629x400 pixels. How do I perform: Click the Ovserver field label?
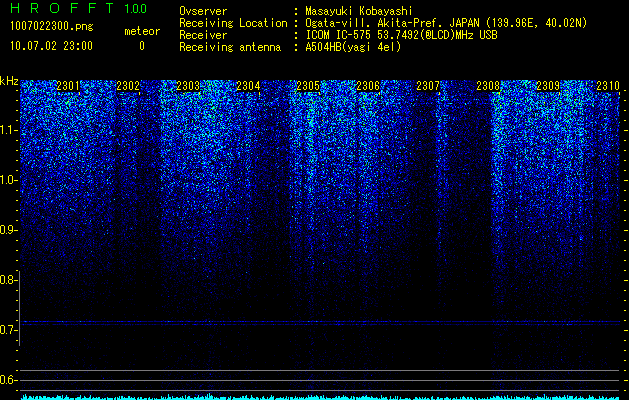tap(203, 11)
